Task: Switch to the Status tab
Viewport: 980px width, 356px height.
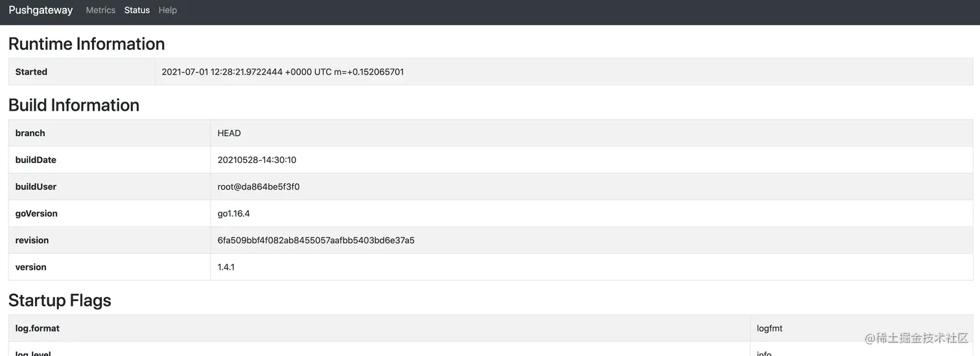Action: pos(137,10)
